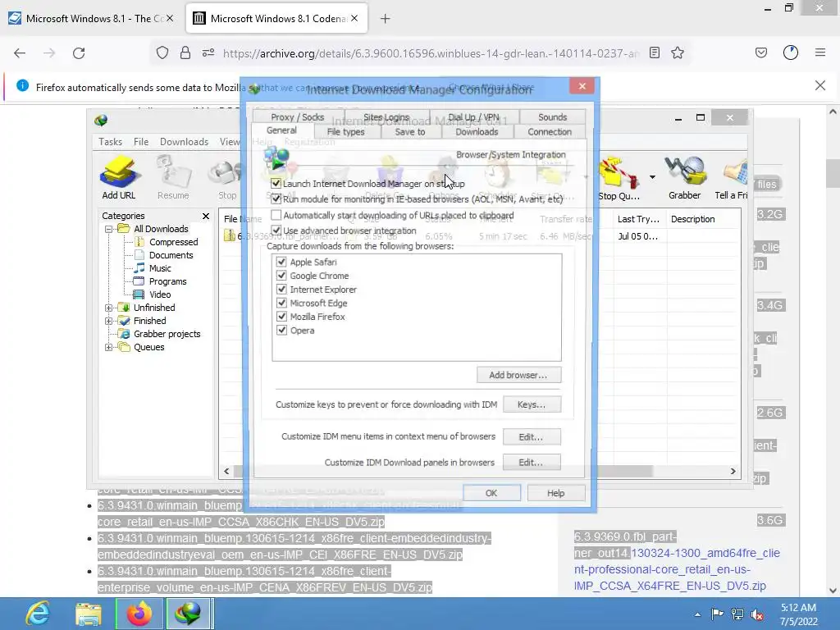The height and width of the screenshot is (630, 840).
Task: Select Compressed category in IDM tree
Action: (x=174, y=242)
